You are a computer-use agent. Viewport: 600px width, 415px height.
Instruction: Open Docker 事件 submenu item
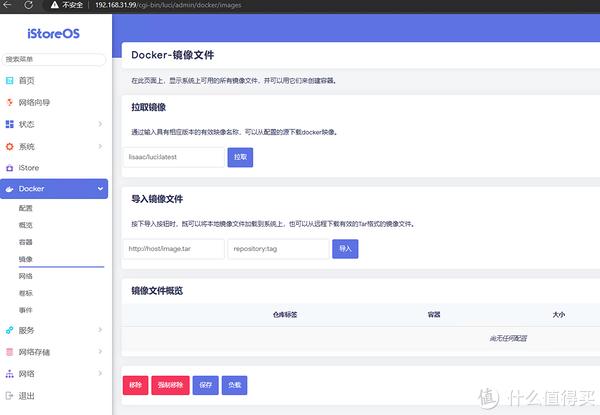tap(26, 310)
